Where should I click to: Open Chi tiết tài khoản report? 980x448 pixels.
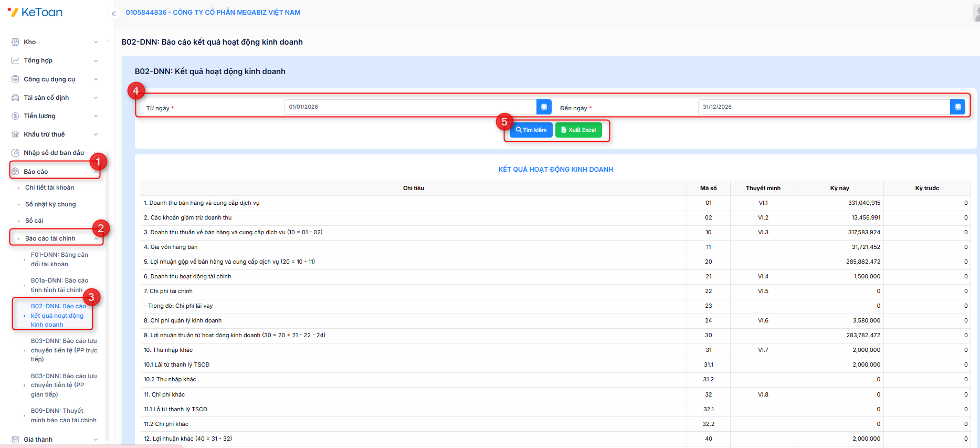[x=50, y=187]
